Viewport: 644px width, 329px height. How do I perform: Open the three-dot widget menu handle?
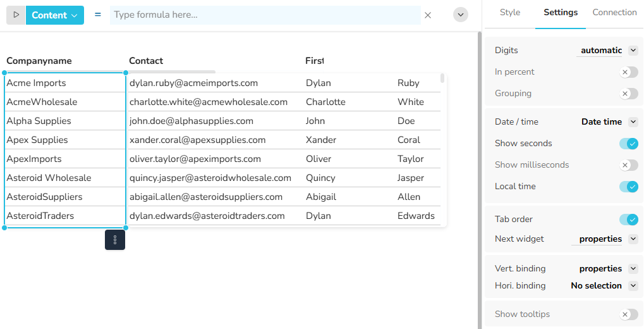tap(115, 240)
